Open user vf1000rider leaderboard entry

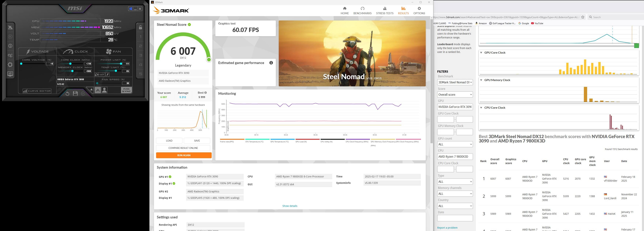coord(611,181)
